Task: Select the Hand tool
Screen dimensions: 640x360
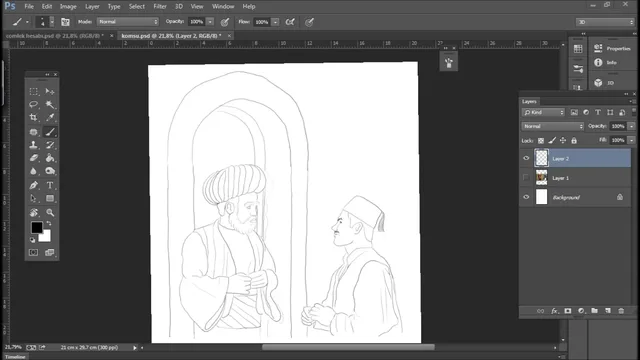Action: 34,212
